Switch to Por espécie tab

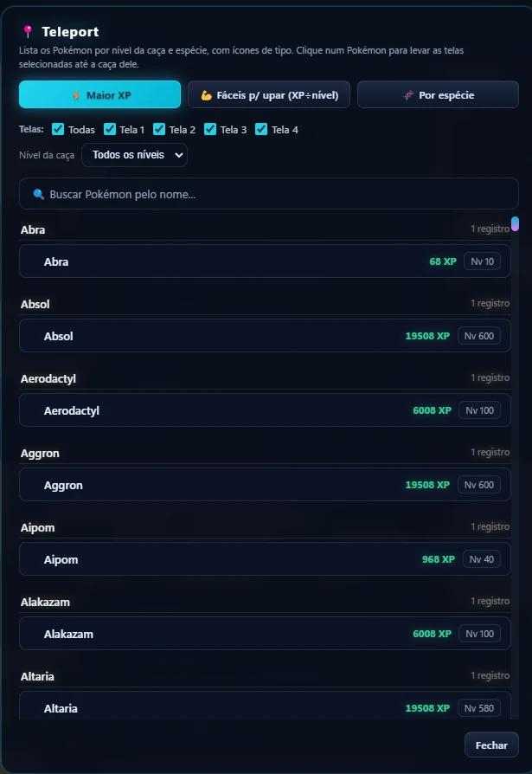point(438,94)
